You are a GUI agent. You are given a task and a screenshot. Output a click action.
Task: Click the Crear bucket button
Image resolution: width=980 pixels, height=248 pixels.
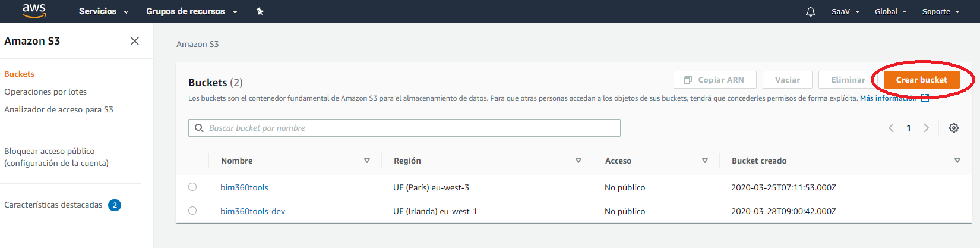click(921, 80)
